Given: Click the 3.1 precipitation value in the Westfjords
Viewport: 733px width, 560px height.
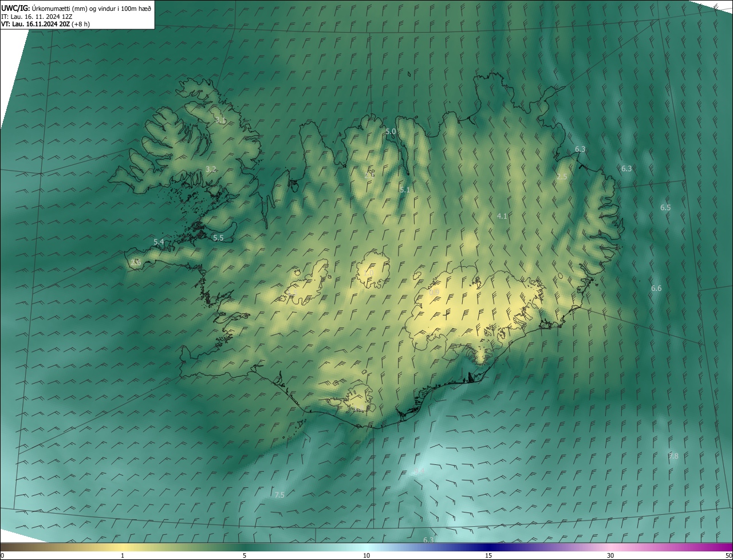Looking at the screenshot, I should [221, 120].
